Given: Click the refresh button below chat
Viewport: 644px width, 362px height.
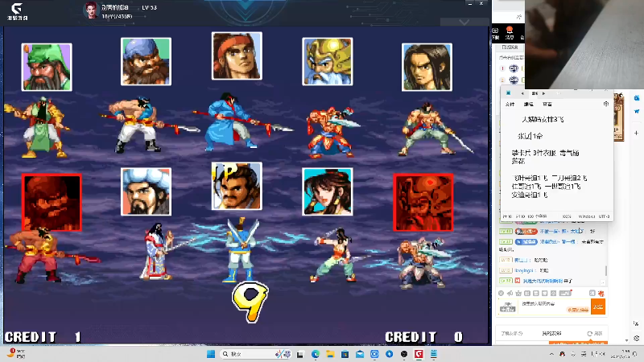Looking at the screenshot, I should (x=594, y=333).
